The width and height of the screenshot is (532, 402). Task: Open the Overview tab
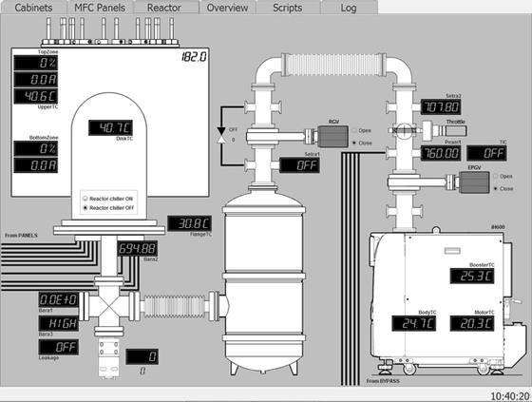coord(227,8)
